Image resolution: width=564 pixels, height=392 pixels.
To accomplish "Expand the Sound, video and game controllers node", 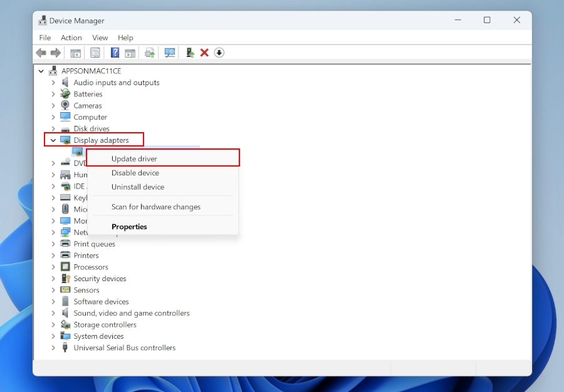I will click(53, 313).
